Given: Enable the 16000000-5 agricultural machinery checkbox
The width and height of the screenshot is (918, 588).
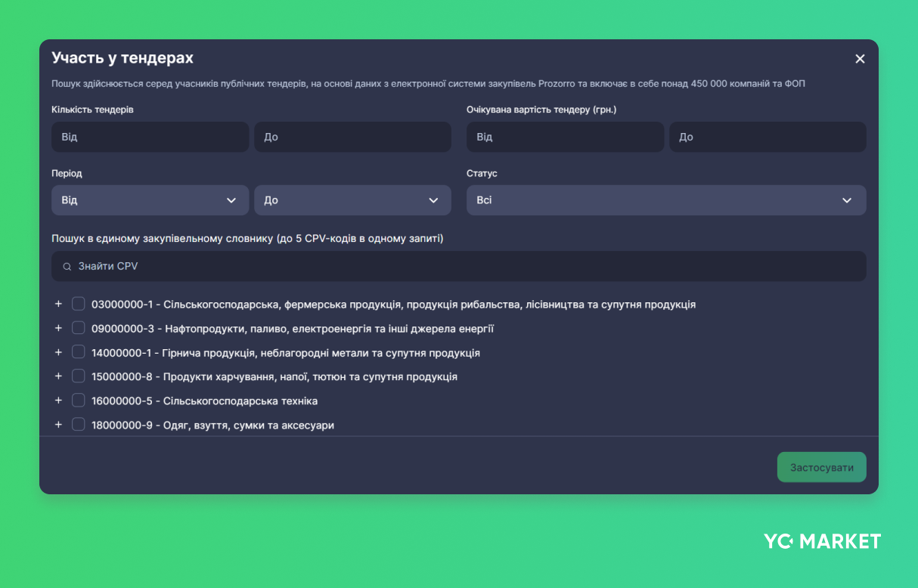Looking at the screenshot, I should pyautogui.click(x=79, y=400).
